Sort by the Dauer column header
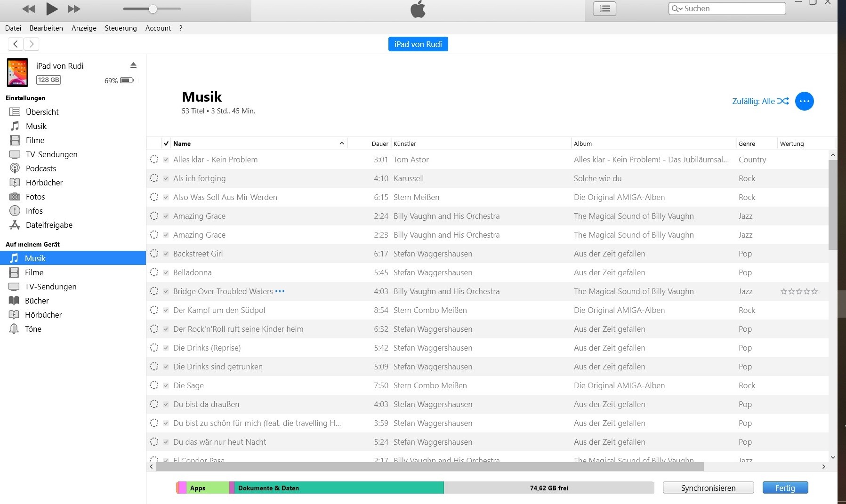The width and height of the screenshot is (846, 504). point(380,144)
